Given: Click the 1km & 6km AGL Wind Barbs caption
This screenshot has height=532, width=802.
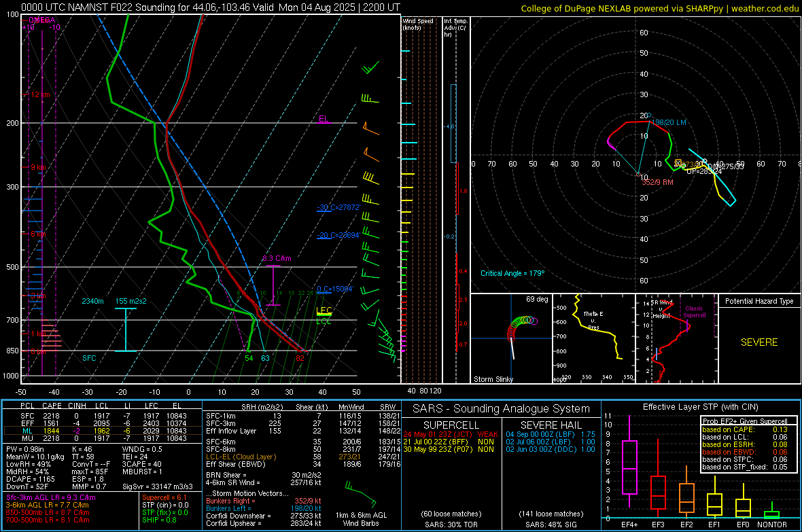Looking at the screenshot, I should coord(361,519).
